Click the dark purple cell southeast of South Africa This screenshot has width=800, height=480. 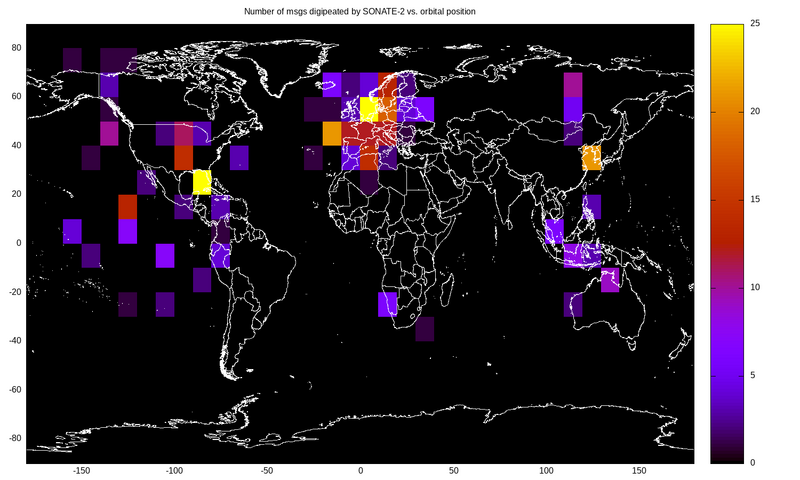click(x=425, y=328)
